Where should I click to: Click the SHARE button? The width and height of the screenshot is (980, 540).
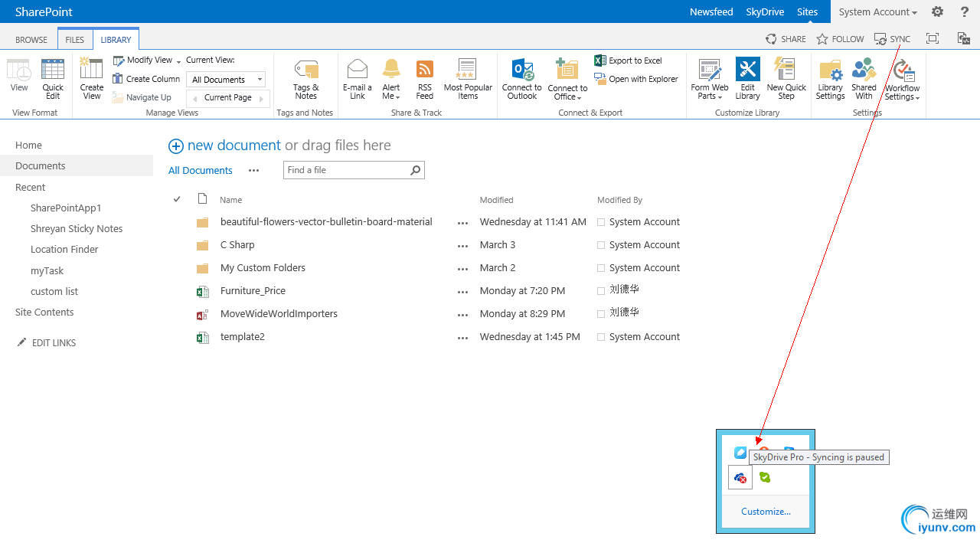point(786,39)
